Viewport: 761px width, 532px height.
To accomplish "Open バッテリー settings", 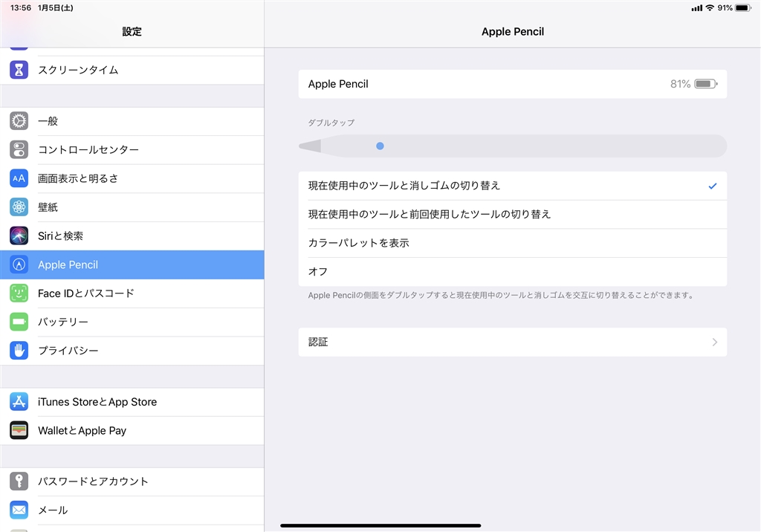I will pyautogui.click(x=132, y=322).
